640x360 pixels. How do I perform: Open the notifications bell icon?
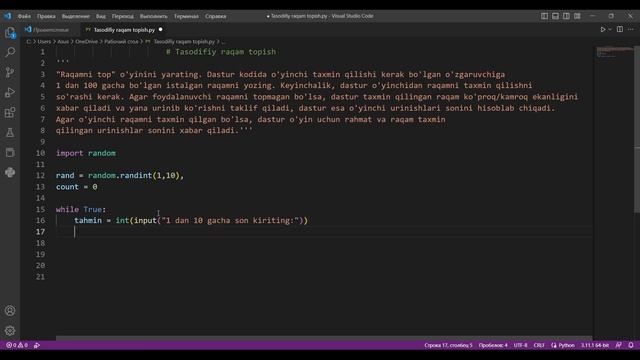[631, 345]
